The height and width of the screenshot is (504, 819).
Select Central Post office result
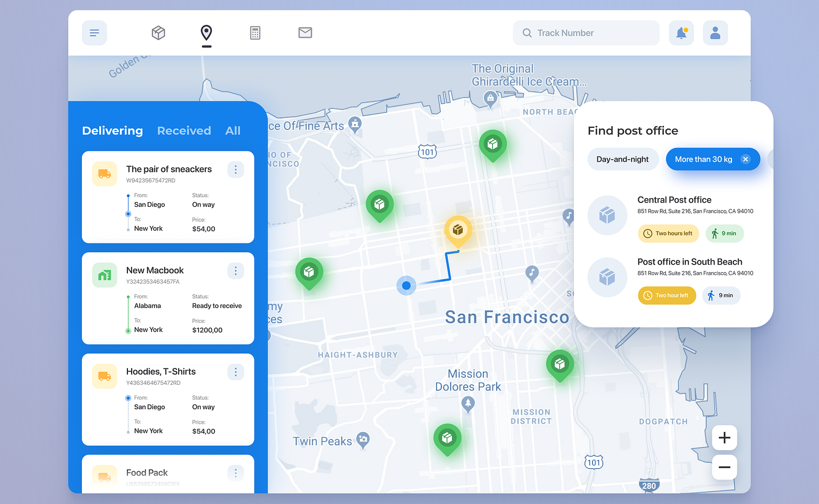[x=674, y=200]
